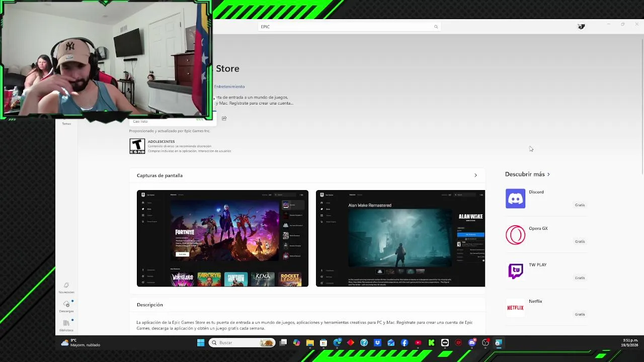
Task: Click the TW PLAY title text
Action: pyautogui.click(x=537, y=265)
